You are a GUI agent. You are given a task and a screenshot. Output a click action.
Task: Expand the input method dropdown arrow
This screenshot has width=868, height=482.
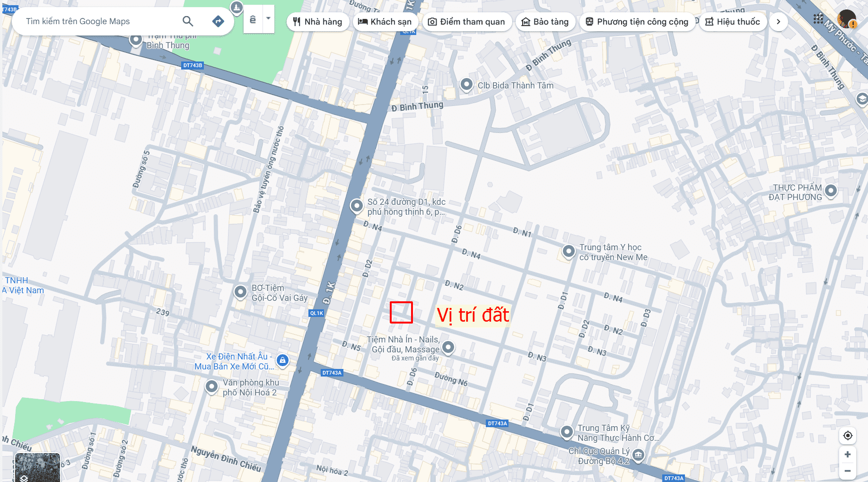point(268,19)
